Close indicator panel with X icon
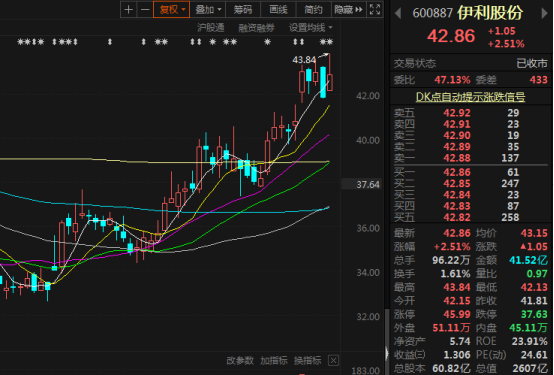Image resolution: width=554 pixels, height=375 pixels. coord(333,361)
